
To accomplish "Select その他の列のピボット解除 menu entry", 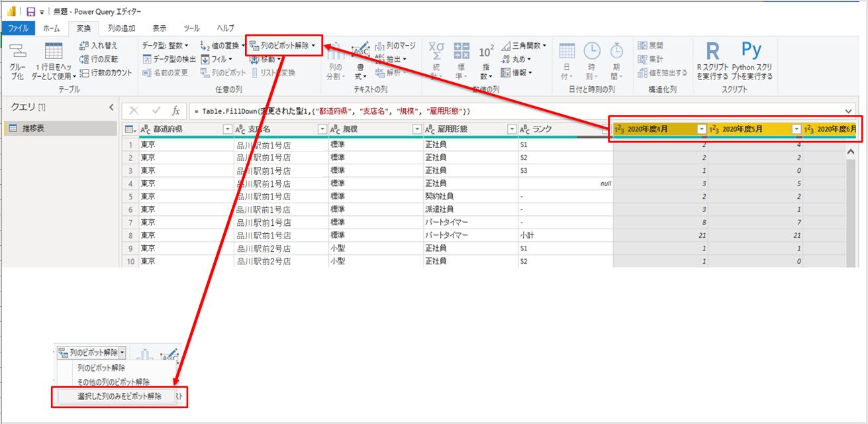I will point(113,382).
